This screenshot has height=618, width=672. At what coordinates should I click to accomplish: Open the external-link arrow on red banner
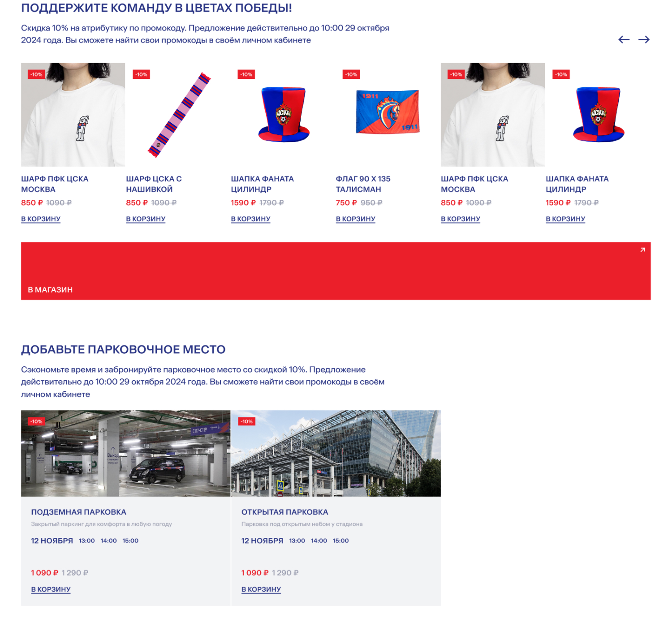coord(642,250)
